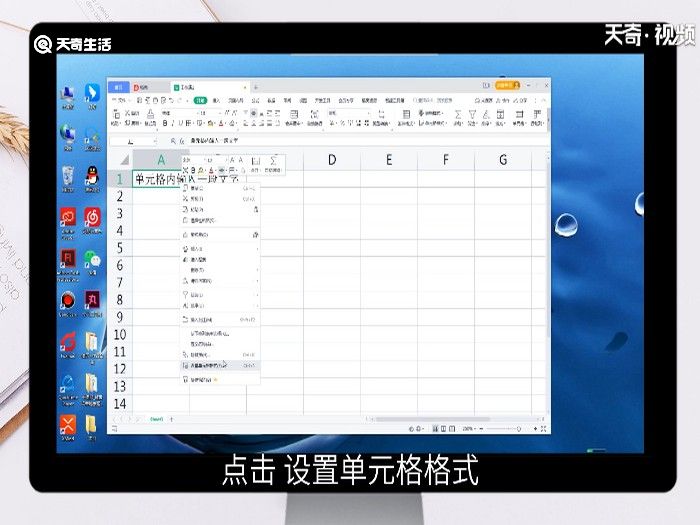Open the font size dropdown in the ribbon
This screenshot has height=525, width=700.
pyautogui.click(x=219, y=113)
